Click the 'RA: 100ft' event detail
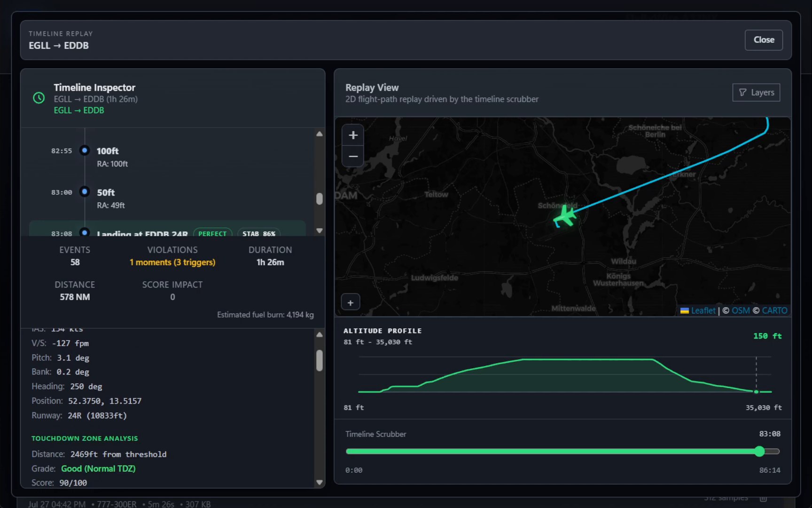This screenshot has width=812, height=508. pos(112,164)
